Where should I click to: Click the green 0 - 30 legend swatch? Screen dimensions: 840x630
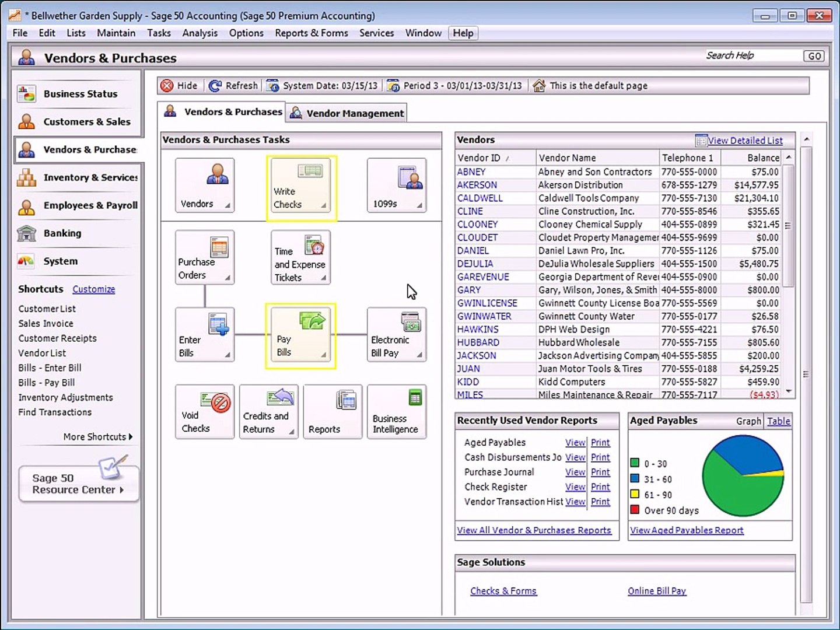click(x=635, y=463)
